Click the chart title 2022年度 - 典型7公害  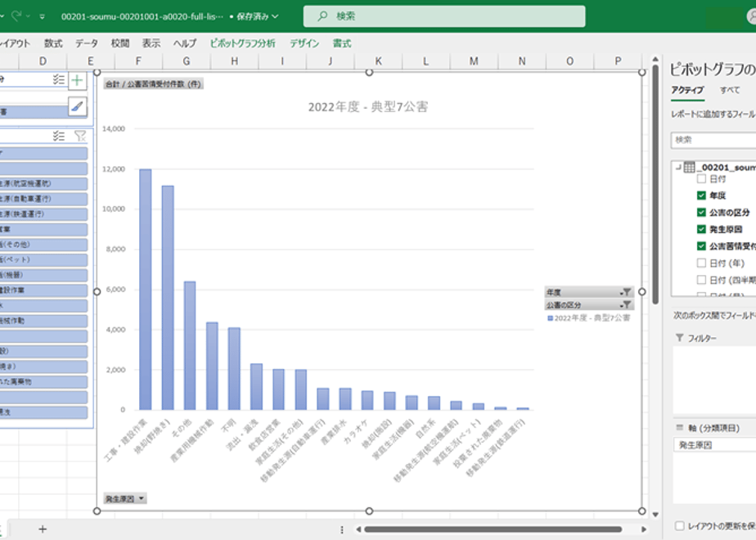coord(368,106)
